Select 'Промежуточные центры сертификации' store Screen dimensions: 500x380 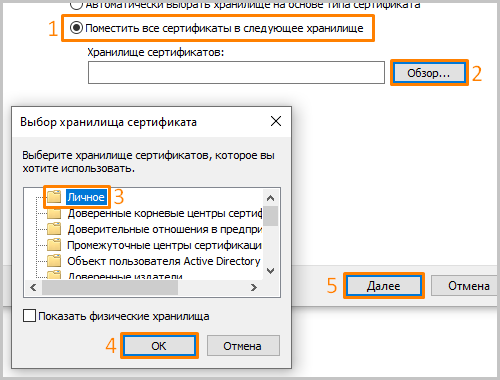[165, 245]
